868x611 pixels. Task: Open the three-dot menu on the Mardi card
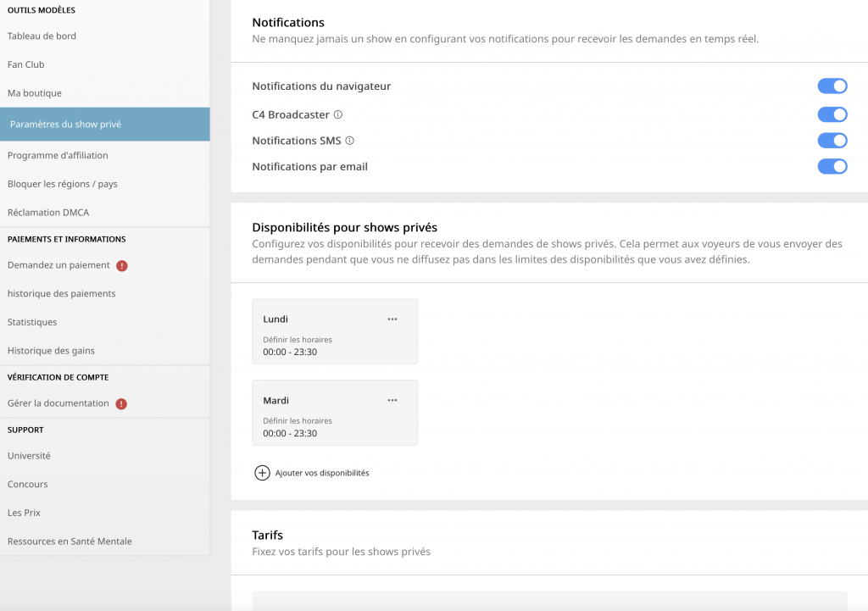[392, 401]
